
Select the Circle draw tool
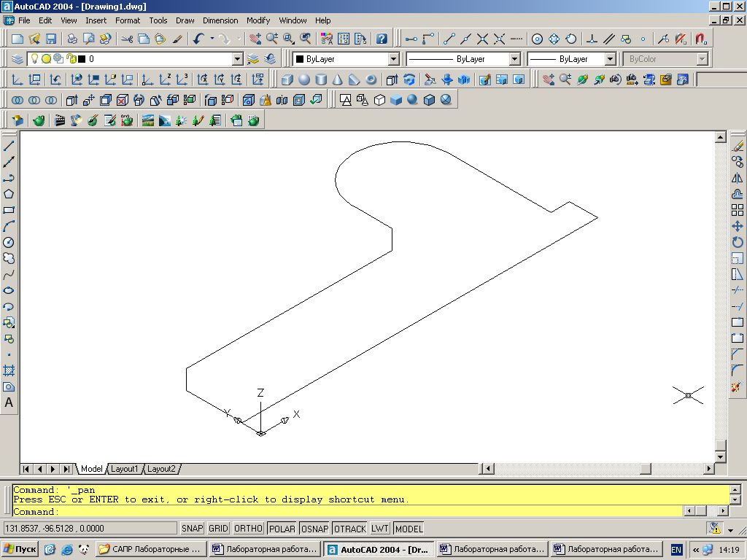(9, 242)
